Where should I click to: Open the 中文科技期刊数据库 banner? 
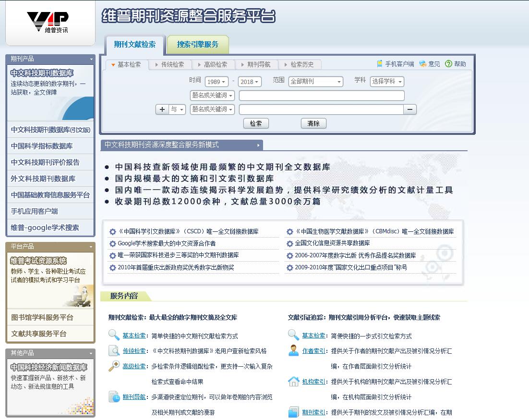tap(50, 93)
